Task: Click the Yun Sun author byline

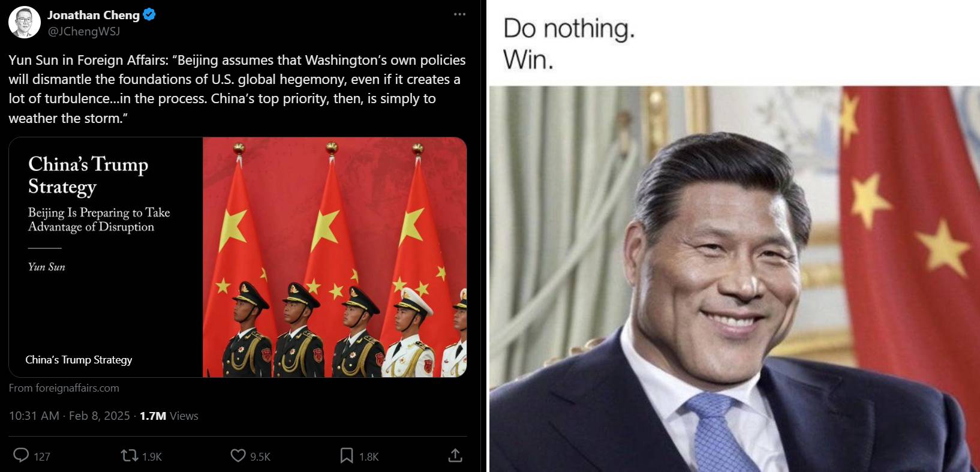Action: pyautogui.click(x=46, y=267)
